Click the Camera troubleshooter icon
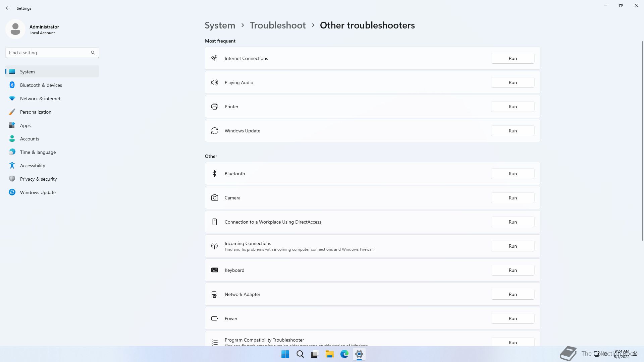 tap(215, 198)
